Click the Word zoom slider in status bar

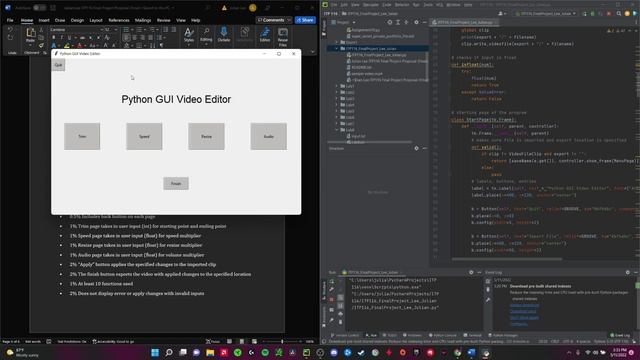[282, 341]
